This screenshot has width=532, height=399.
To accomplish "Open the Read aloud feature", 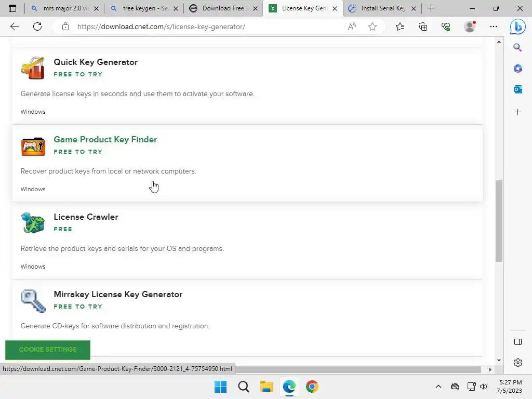I will [x=352, y=26].
